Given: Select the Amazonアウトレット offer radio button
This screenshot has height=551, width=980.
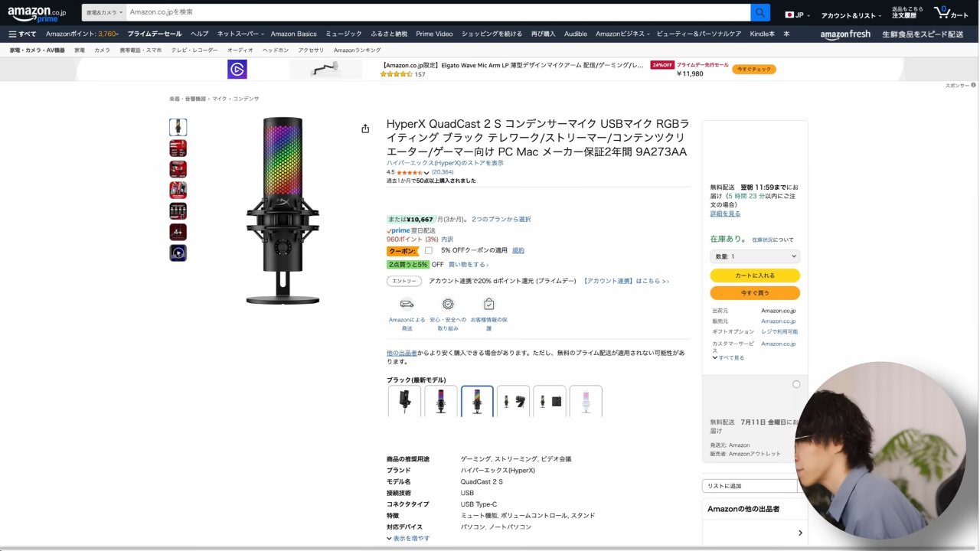Looking at the screenshot, I should (796, 384).
